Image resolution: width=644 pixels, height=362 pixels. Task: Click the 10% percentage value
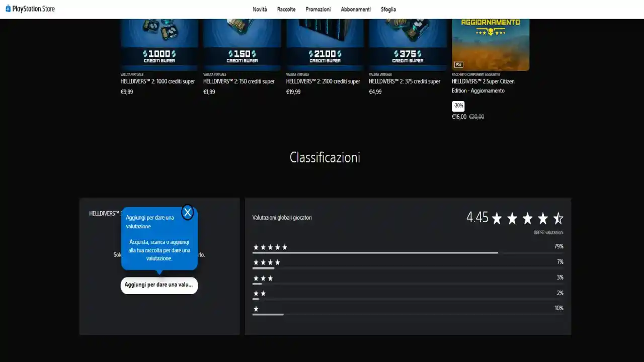pyautogui.click(x=559, y=308)
